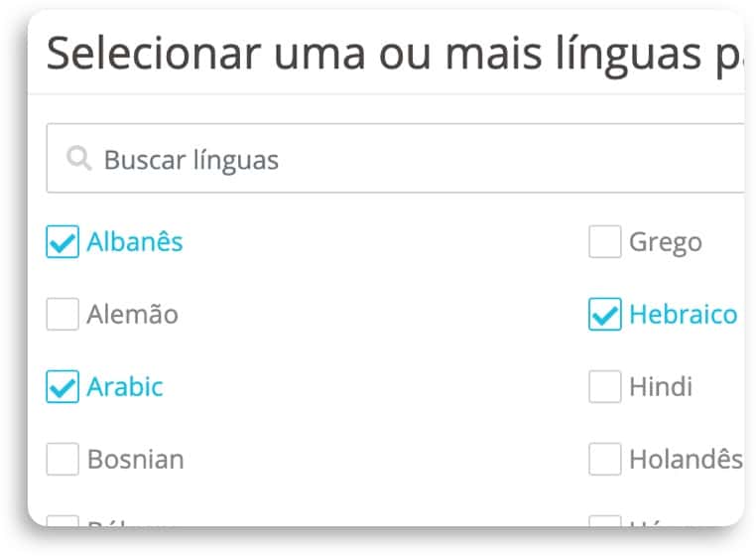
Task: Click the Albanês language label text
Action: click(x=135, y=241)
